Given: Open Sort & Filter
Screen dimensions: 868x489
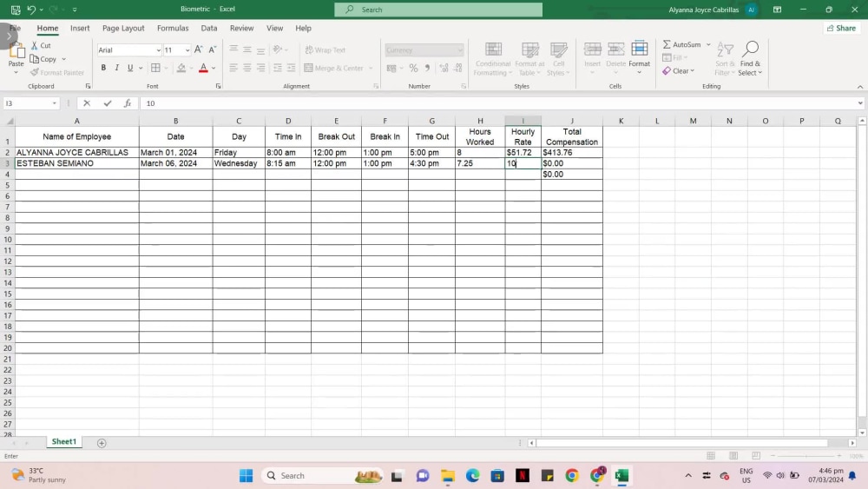Looking at the screenshot, I should click(x=725, y=59).
